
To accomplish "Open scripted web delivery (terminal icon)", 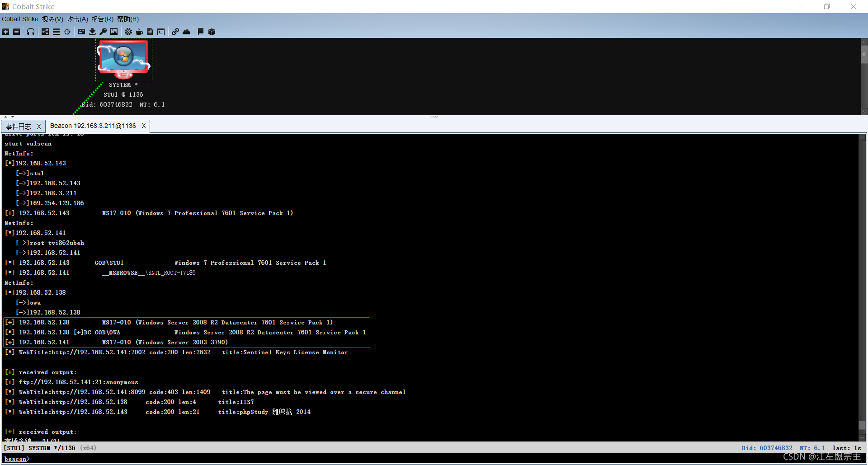I will [161, 32].
